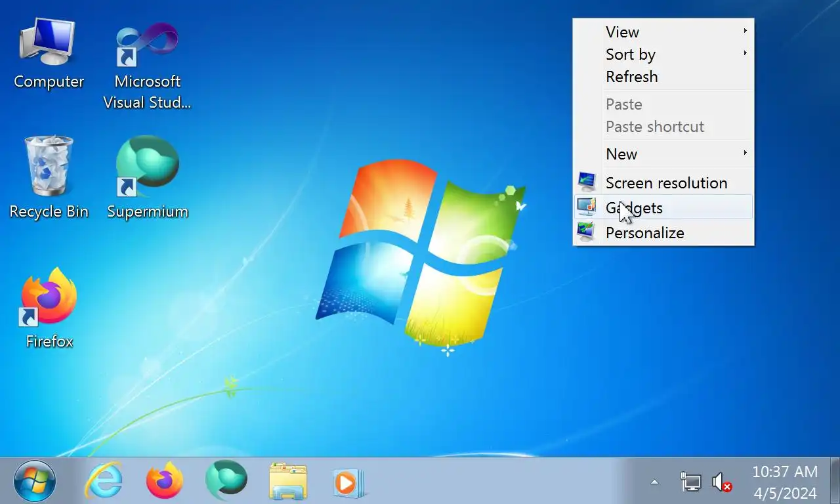840x504 pixels.
Task: Open Screen resolution settings
Action: coord(663,182)
